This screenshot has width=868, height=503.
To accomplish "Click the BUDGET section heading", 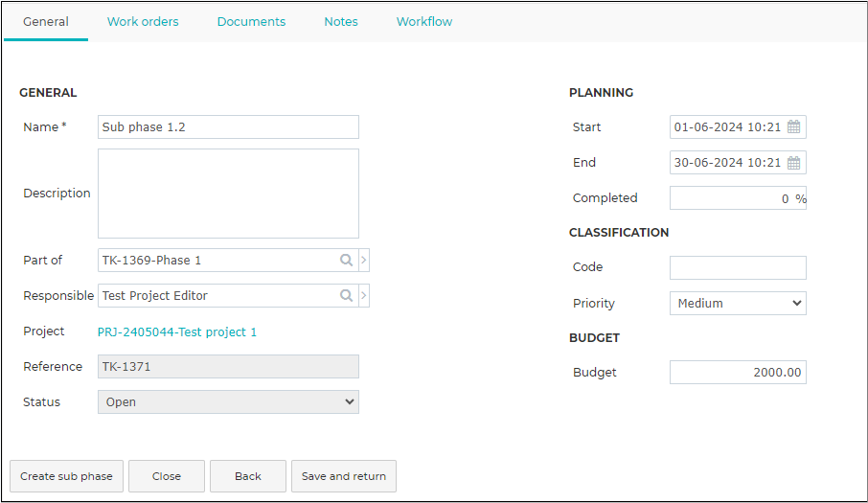I will 594,337.
